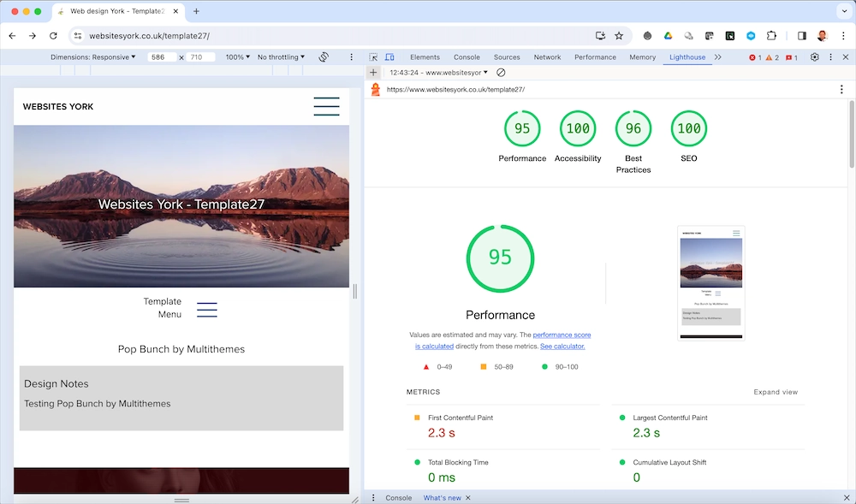
Task: Open DevTools customize three-dot menu
Action: coord(831,57)
